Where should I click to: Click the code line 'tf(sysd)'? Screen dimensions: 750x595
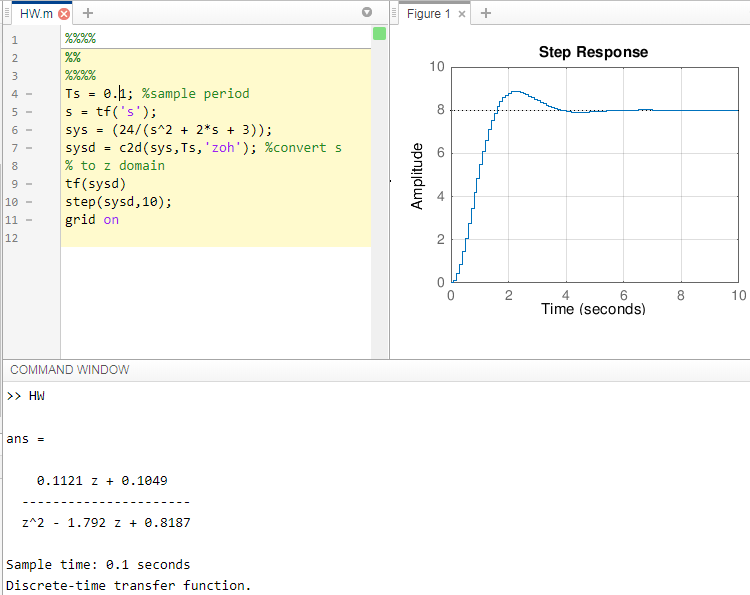click(96, 184)
